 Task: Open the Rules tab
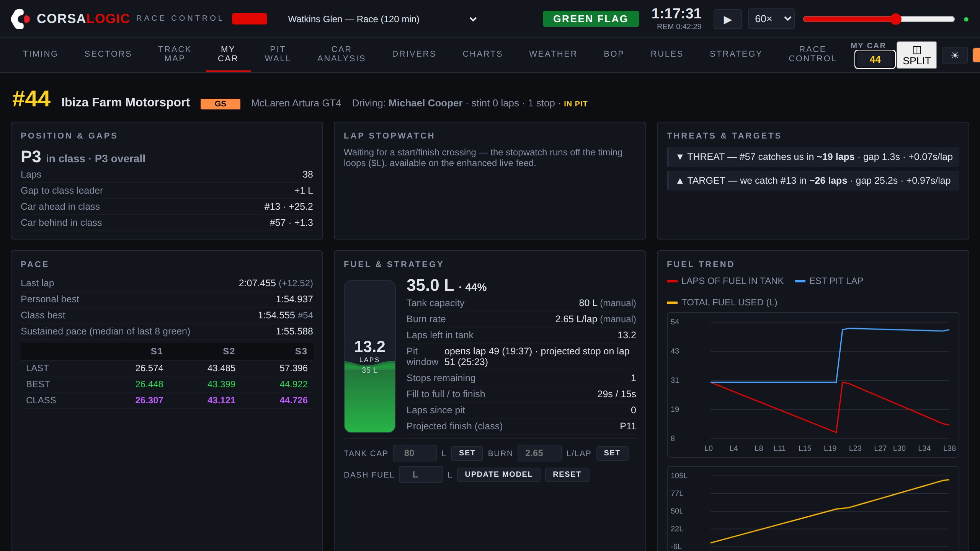(x=667, y=54)
